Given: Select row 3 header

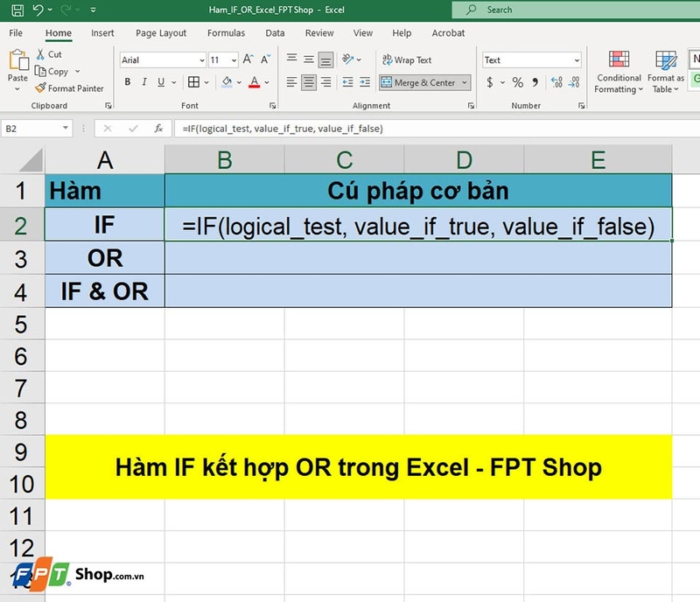Looking at the screenshot, I should point(21,259).
